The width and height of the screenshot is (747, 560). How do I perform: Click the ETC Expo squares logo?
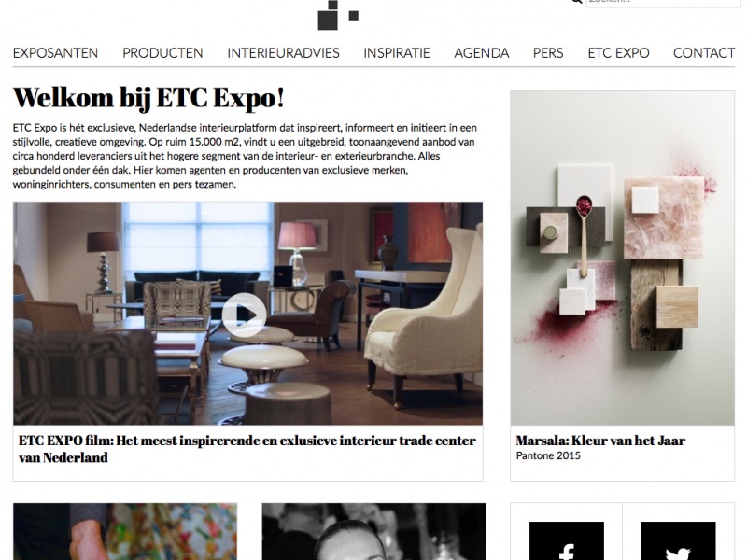tap(338, 15)
